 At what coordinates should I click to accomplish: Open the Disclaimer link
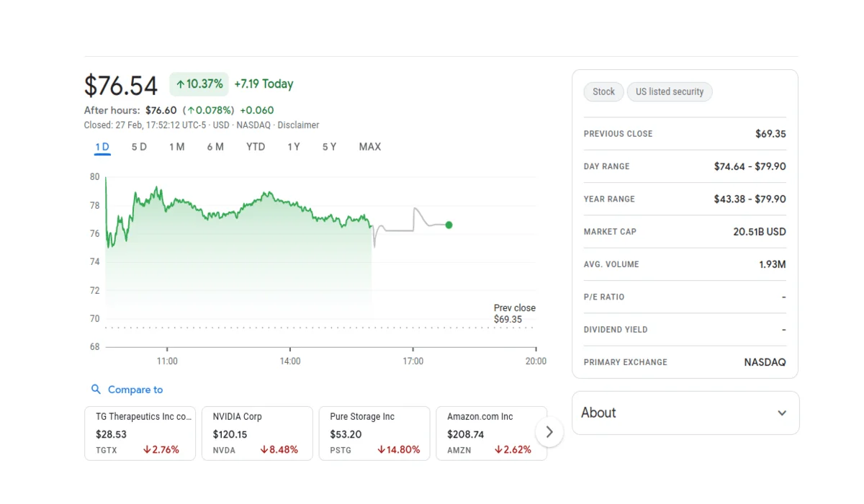pyautogui.click(x=298, y=125)
